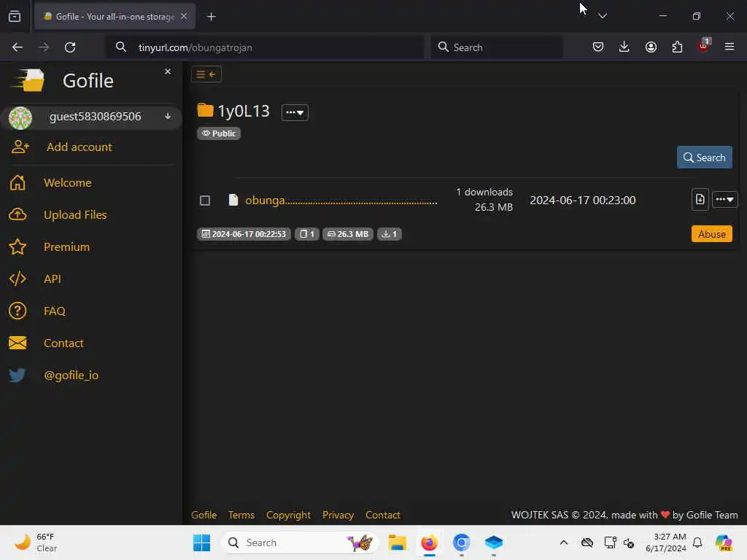Click the orange Abuse button

(712, 234)
